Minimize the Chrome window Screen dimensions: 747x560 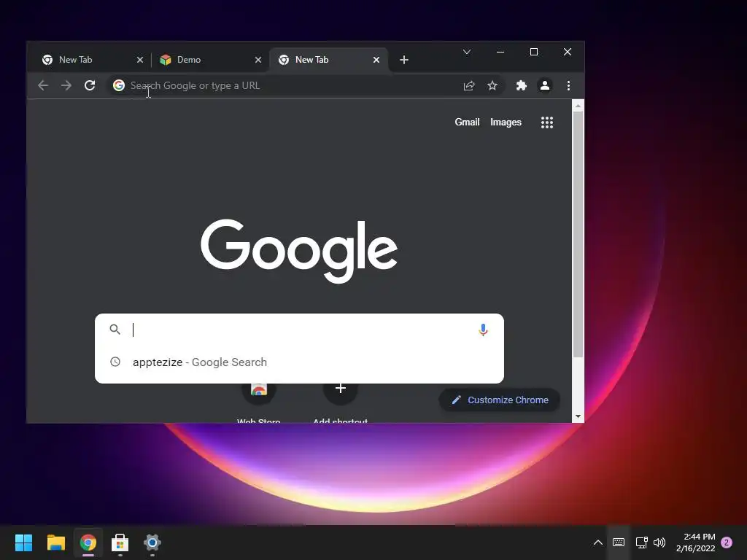pyautogui.click(x=500, y=52)
